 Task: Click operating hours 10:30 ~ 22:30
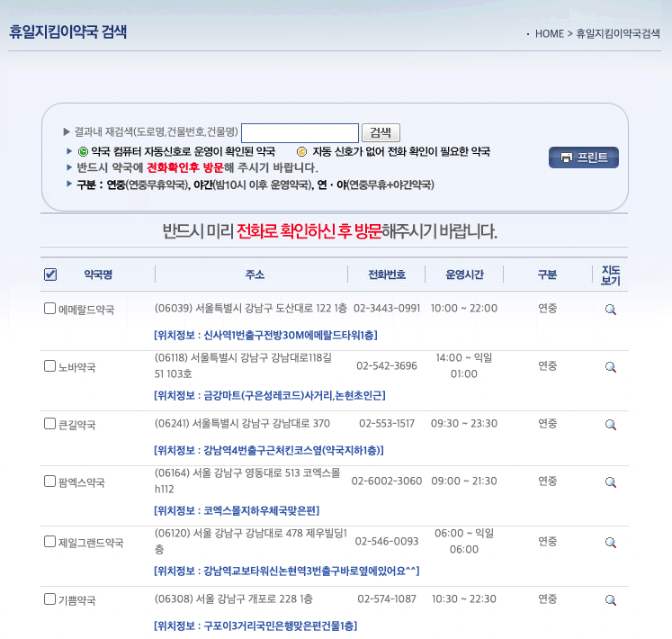[464, 598]
